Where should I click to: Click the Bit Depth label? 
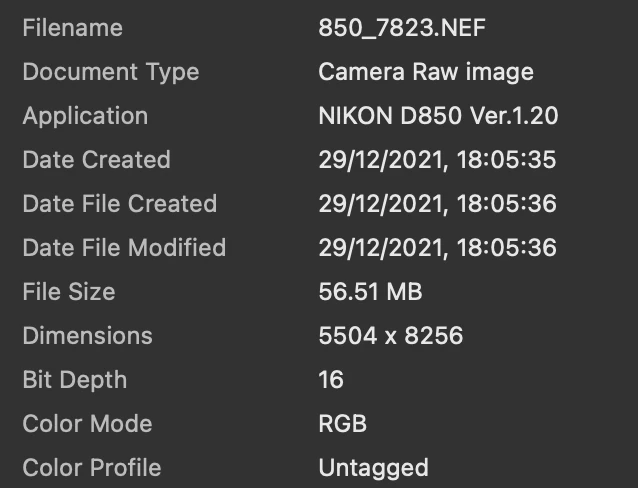pos(75,381)
